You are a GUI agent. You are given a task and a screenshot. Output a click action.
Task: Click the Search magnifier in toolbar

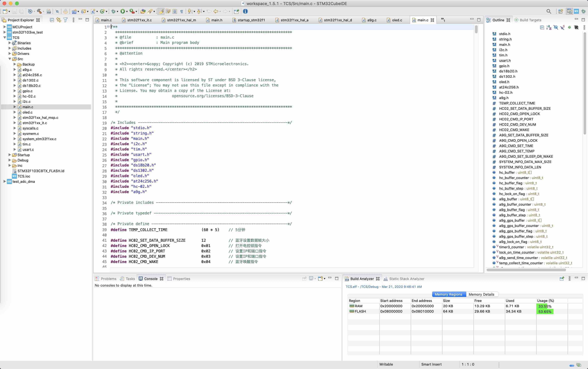549,11
